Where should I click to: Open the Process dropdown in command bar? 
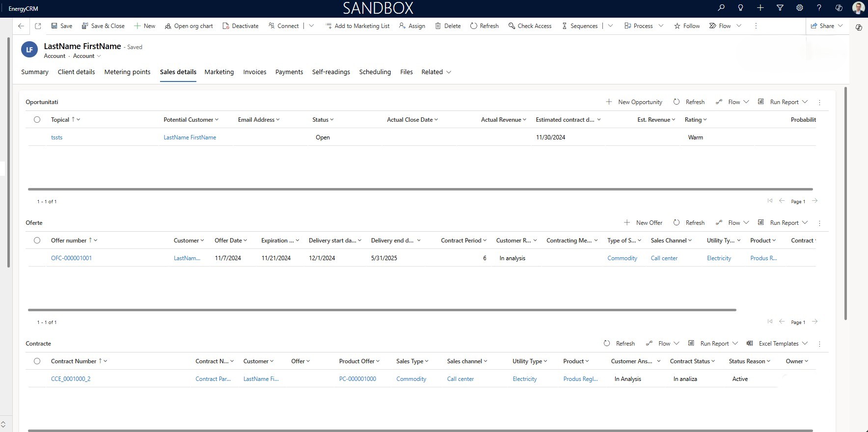click(661, 26)
